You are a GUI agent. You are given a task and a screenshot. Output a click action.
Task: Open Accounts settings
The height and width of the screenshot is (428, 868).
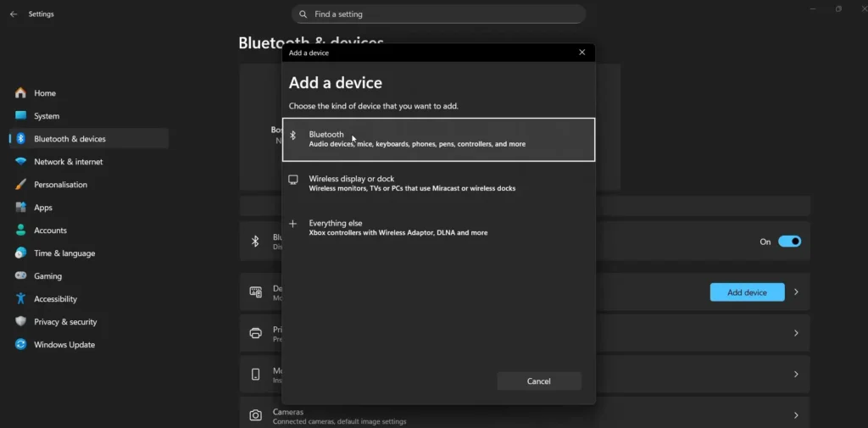89,230
